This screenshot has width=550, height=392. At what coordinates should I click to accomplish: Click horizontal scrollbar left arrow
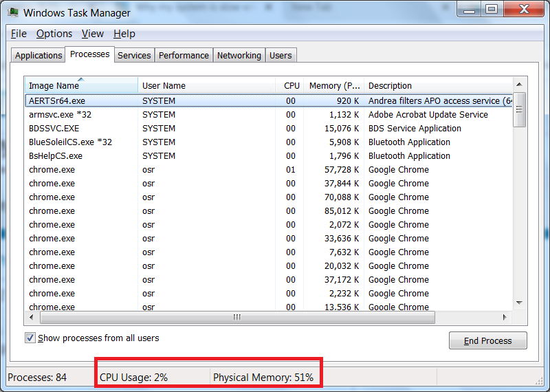(32, 317)
